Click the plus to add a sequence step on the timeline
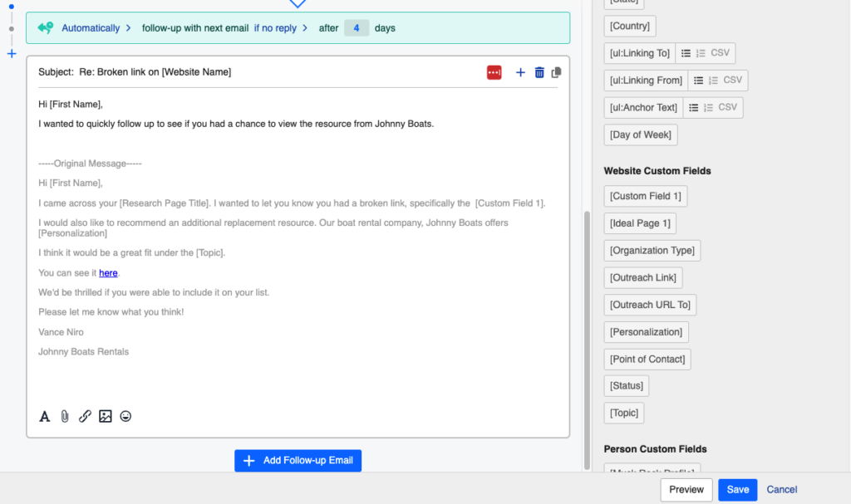Screen dimensions: 851x504 click(12, 54)
